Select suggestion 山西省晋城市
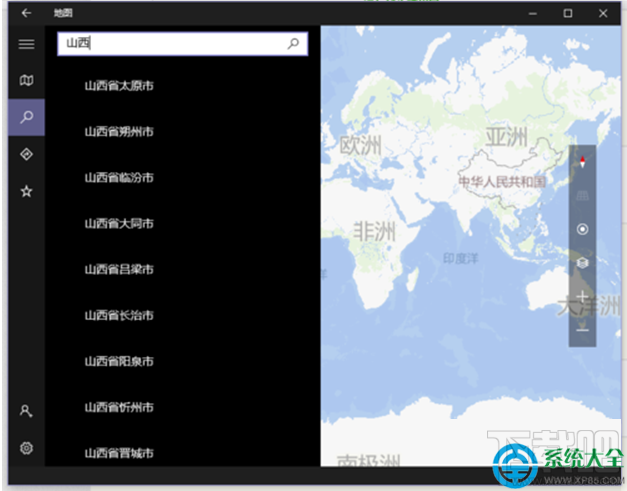Image resolution: width=627 pixels, height=491 pixels. pyautogui.click(x=119, y=453)
